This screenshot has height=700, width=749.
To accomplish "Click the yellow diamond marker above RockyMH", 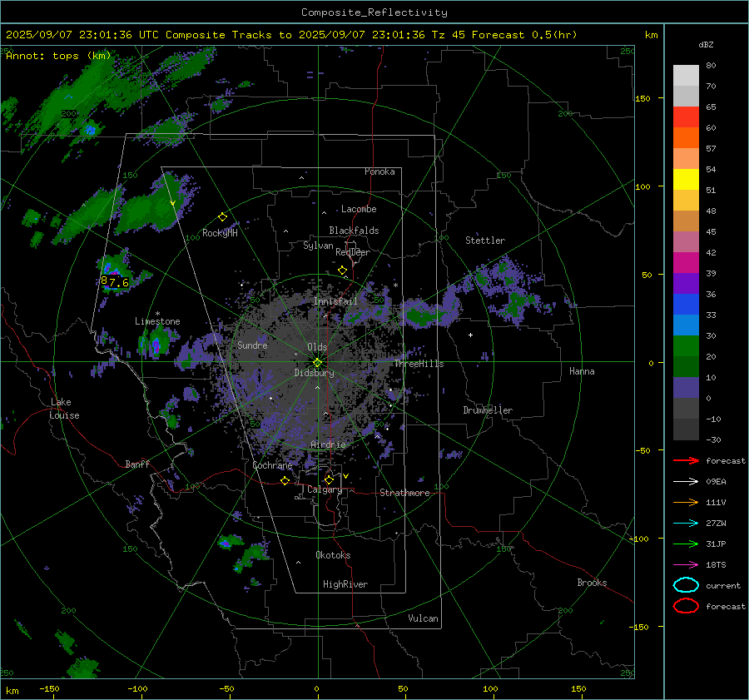I will click(x=222, y=217).
